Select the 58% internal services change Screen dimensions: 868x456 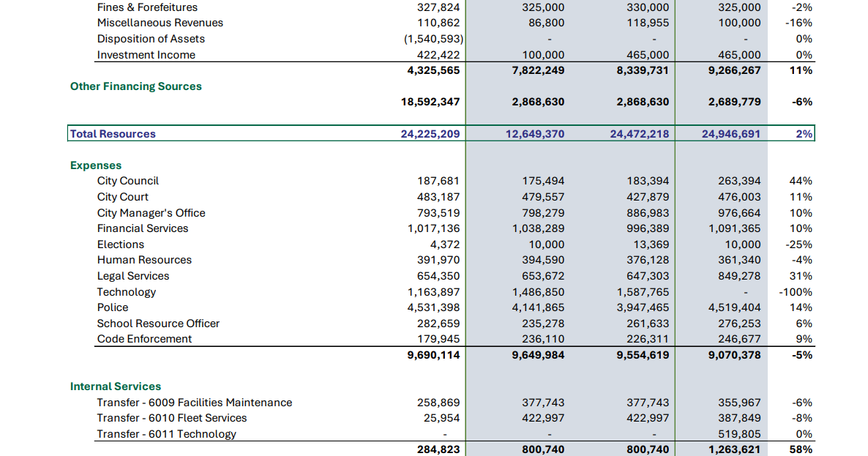[x=801, y=449]
